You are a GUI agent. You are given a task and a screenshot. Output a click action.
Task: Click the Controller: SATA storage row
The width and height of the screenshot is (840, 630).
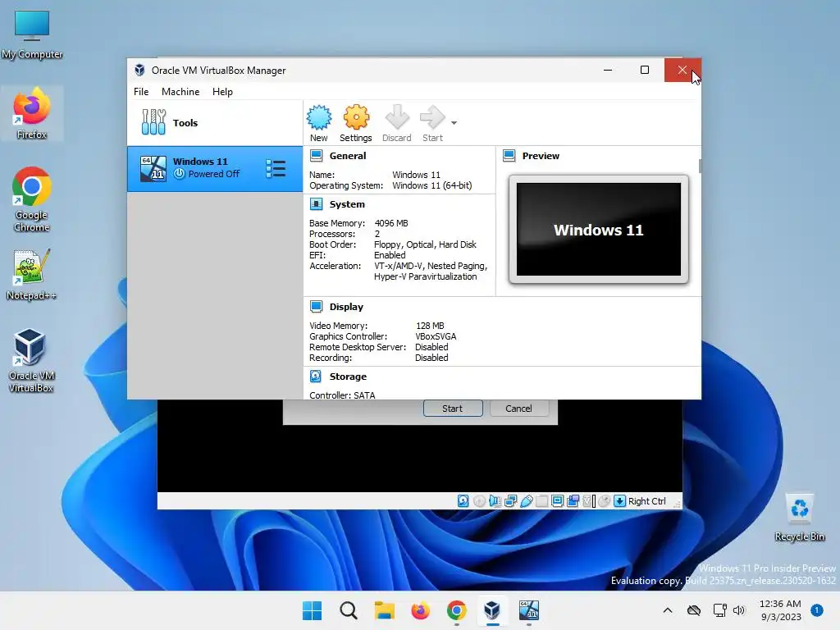342,395
